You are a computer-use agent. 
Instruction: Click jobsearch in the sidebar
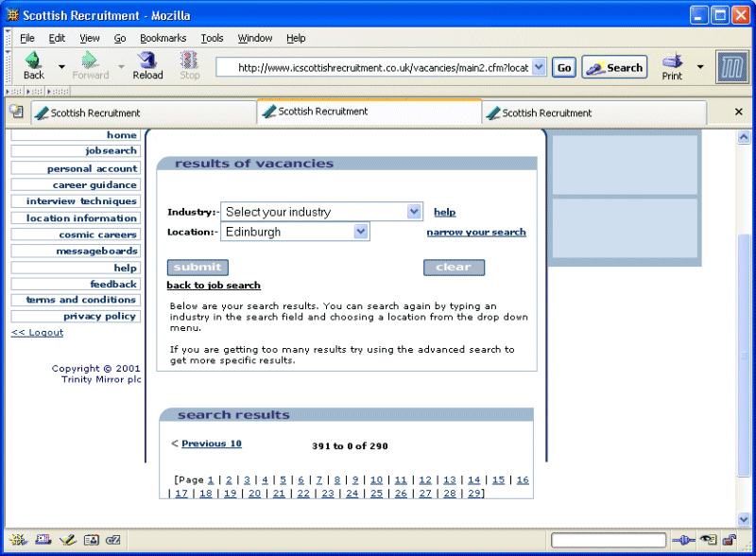[x=76, y=151]
